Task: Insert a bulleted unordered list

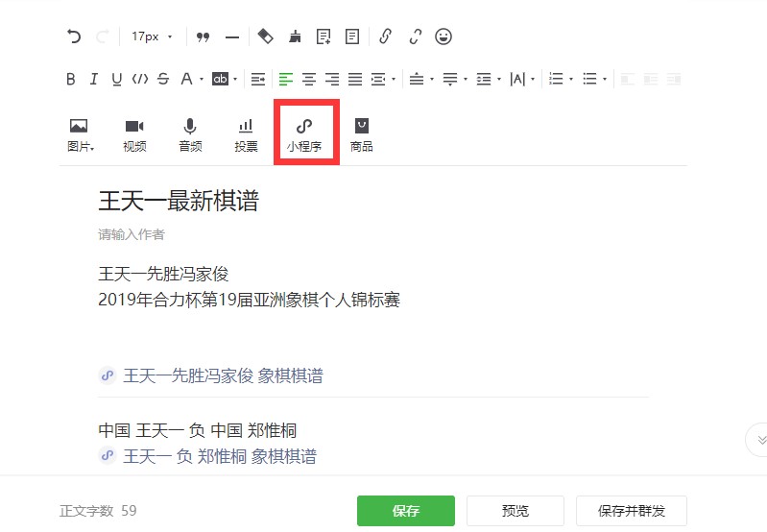Action: 589,79
